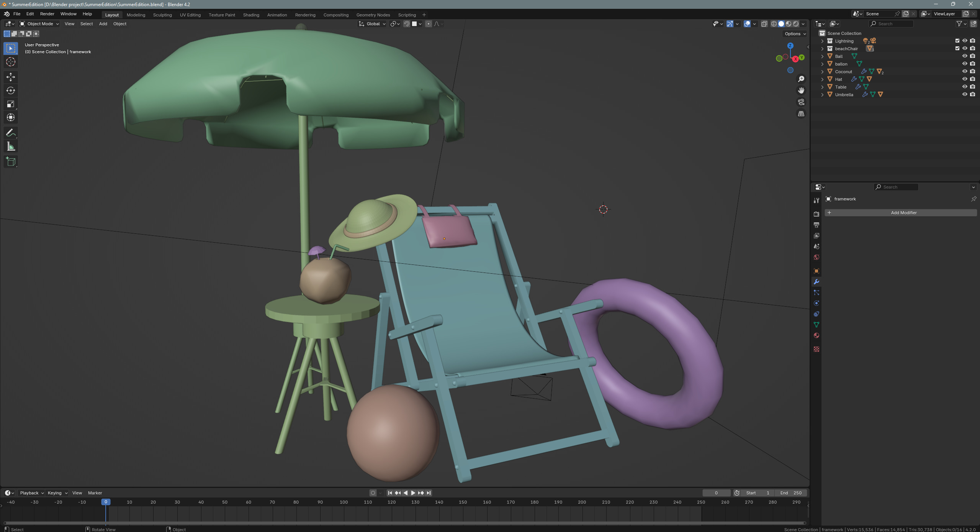Activate the Select Box tool
This screenshot has height=532, width=980.
(x=11, y=48)
